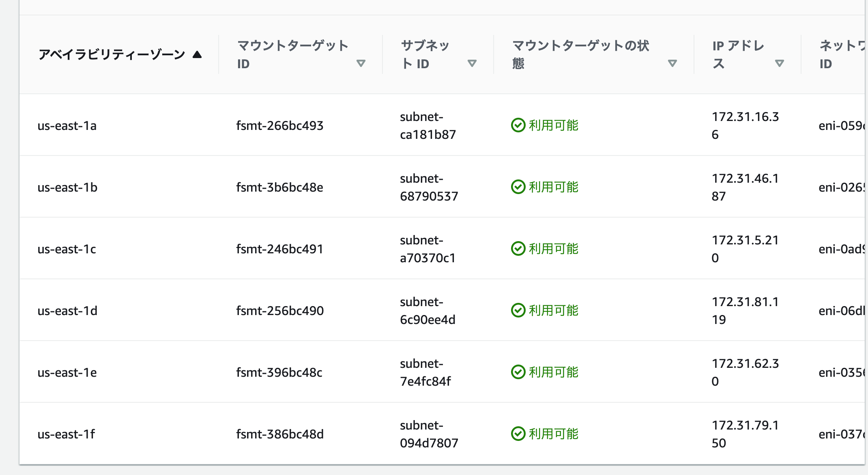Image resolution: width=868 pixels, height=475 pixels.
Task: Select the us-east-1e zone cell
Action: point(67,373)
